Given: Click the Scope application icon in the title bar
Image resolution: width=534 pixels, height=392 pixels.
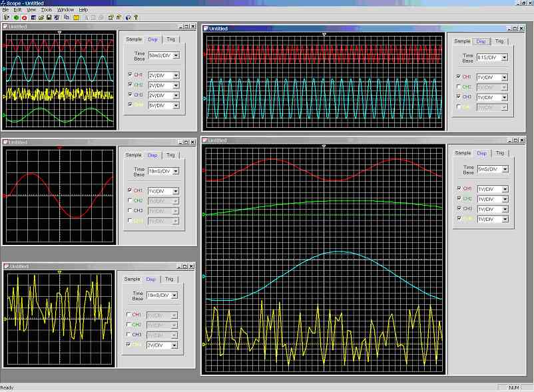Looking at the screenshot, I should pyautogui.click(x=4, y=3).
